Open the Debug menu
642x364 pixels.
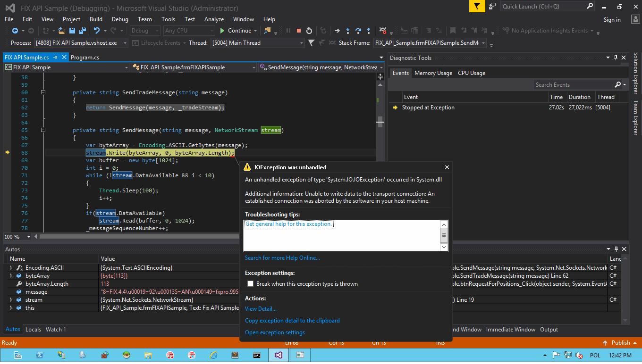[x=120, y=19]
